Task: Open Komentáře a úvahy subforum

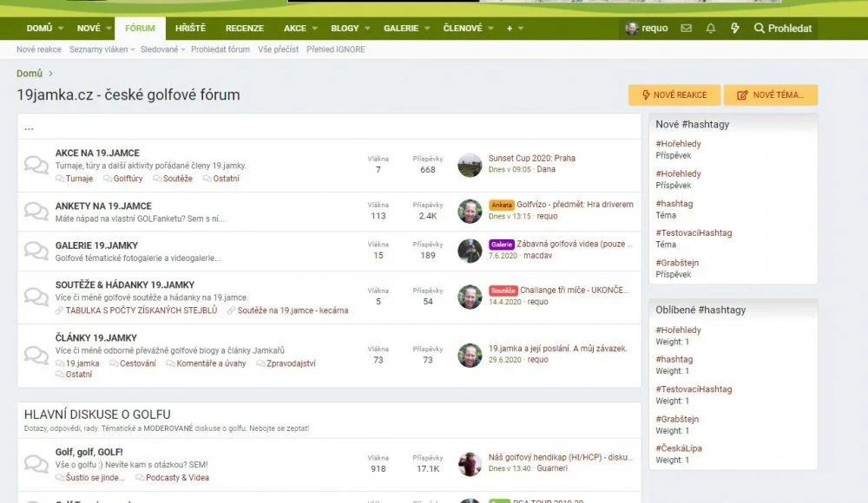Action: [x=211, y=363]
